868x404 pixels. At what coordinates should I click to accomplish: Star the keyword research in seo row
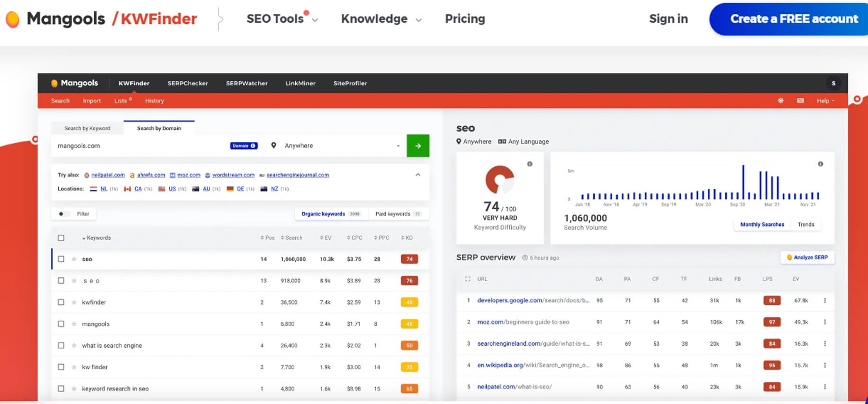pyautogui.click(x=74, y=388)
